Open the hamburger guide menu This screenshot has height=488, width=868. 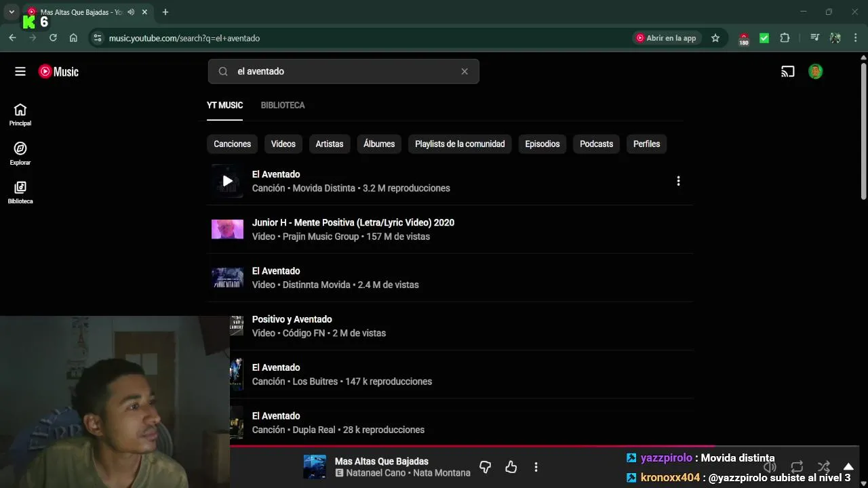20,71
